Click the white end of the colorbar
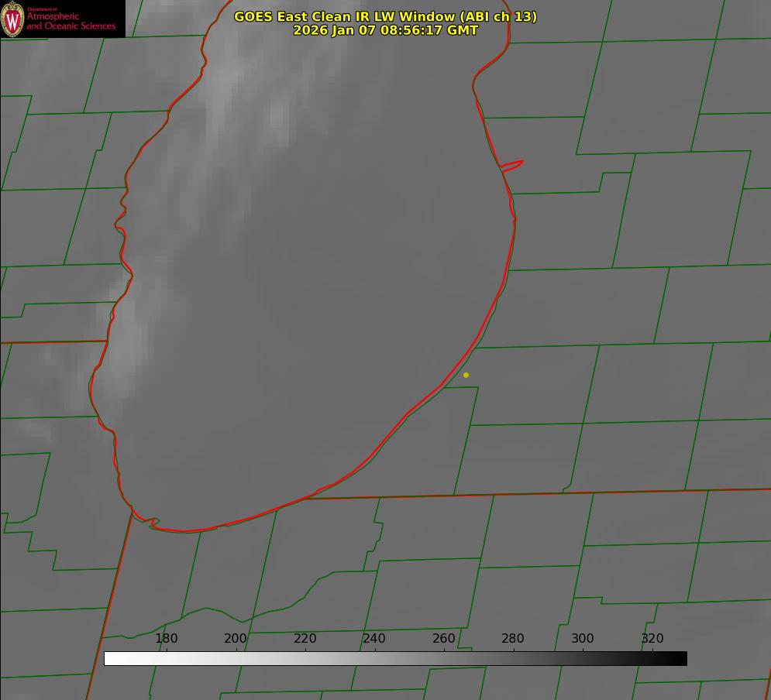Viewport: 771px width, 700px height. coord(109,658)
